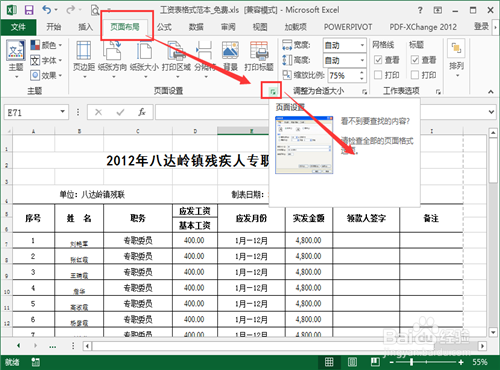Click vertical scrollbar down arrow
The width and height of the screenshot is (500, 370).
493,332
